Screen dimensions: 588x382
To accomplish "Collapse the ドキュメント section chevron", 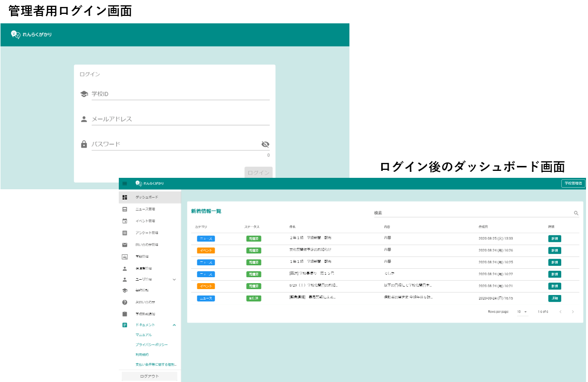I will (x=174, y=325).
